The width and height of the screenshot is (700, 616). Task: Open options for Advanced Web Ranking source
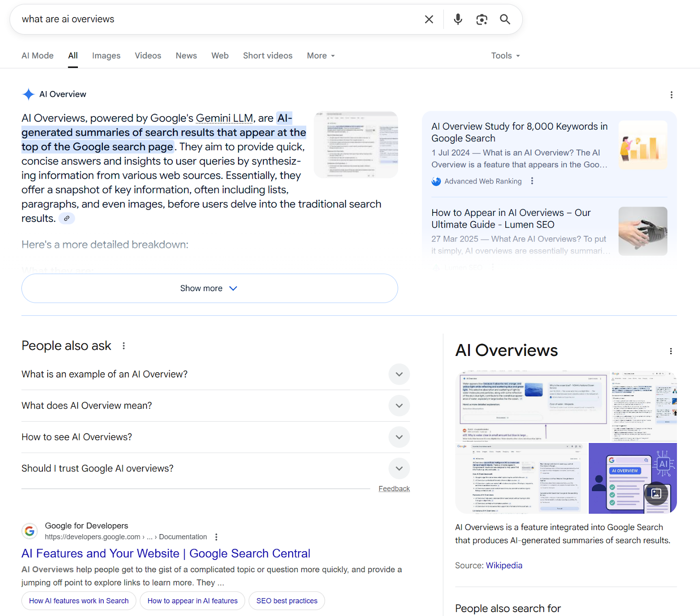click(x=532, y=181)
